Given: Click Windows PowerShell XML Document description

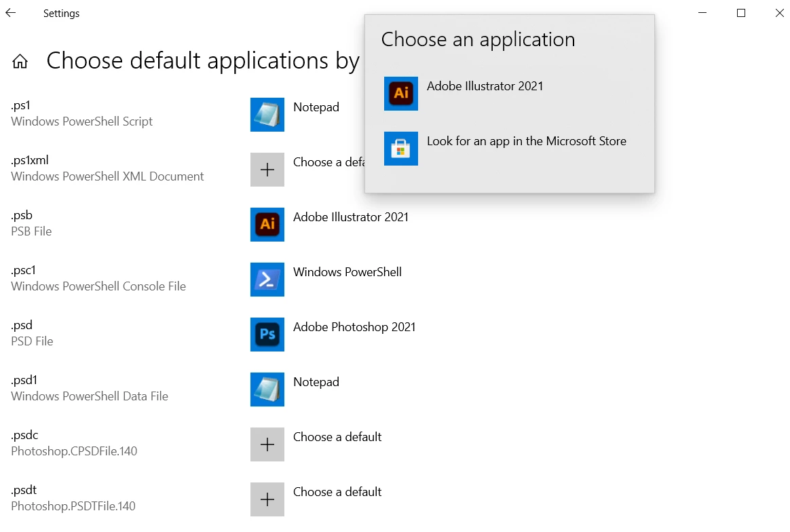Looking at the screenshot, I should click(x=107, y=176).
